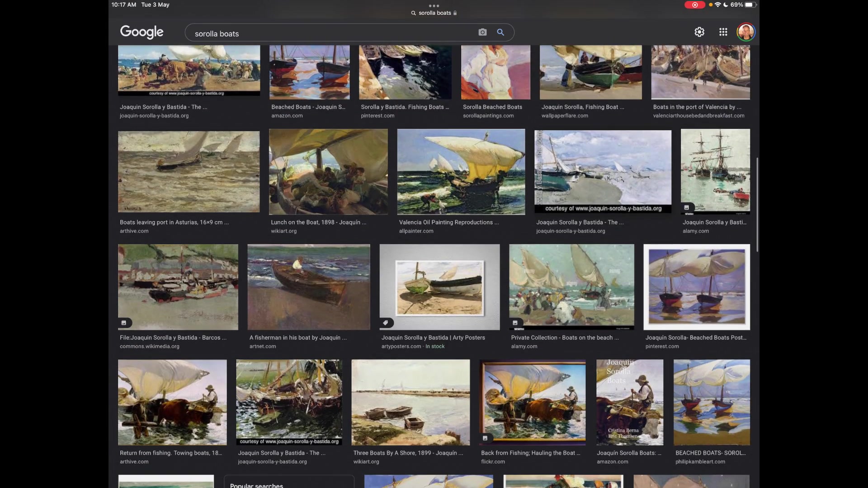This screenshot has height=488, width=868.
Task: Open Arty Posters framed boat thumbnail
Action: point(440,287)
